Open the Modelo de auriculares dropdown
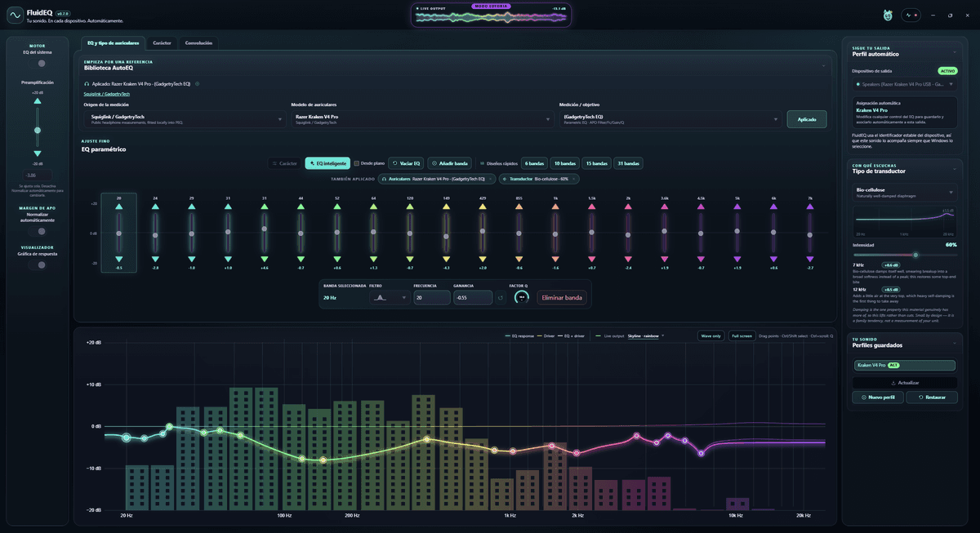The height and width of the screenshot is (533, 980). click(422, 119)
